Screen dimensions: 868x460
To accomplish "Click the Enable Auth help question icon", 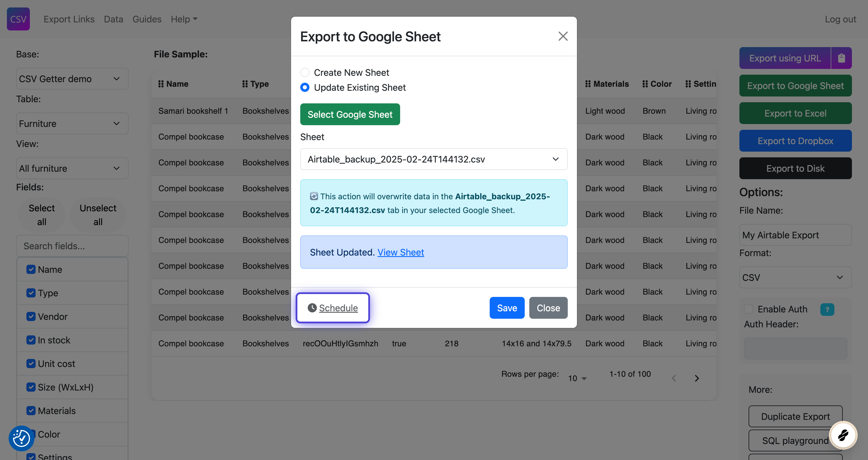I will (827, 309).
